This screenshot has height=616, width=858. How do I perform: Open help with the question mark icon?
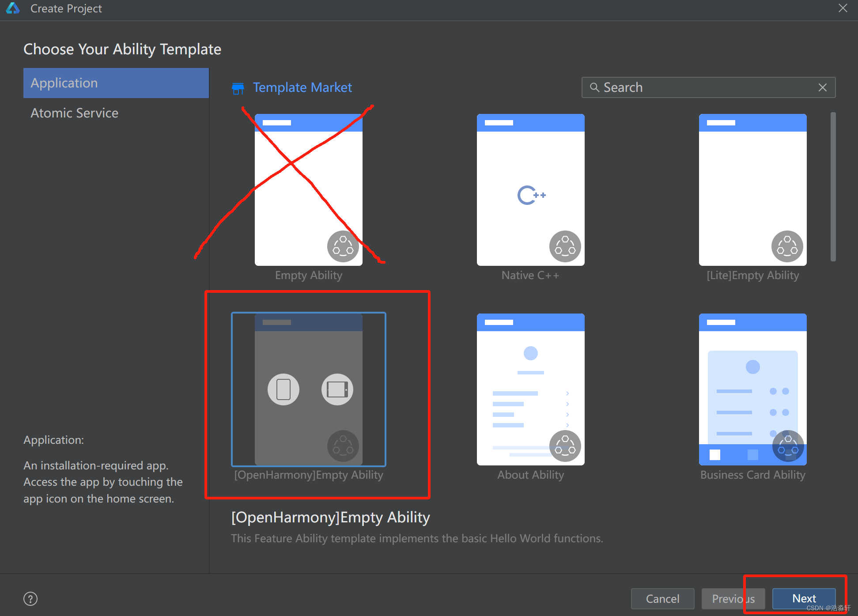click(x=30, y=599)
